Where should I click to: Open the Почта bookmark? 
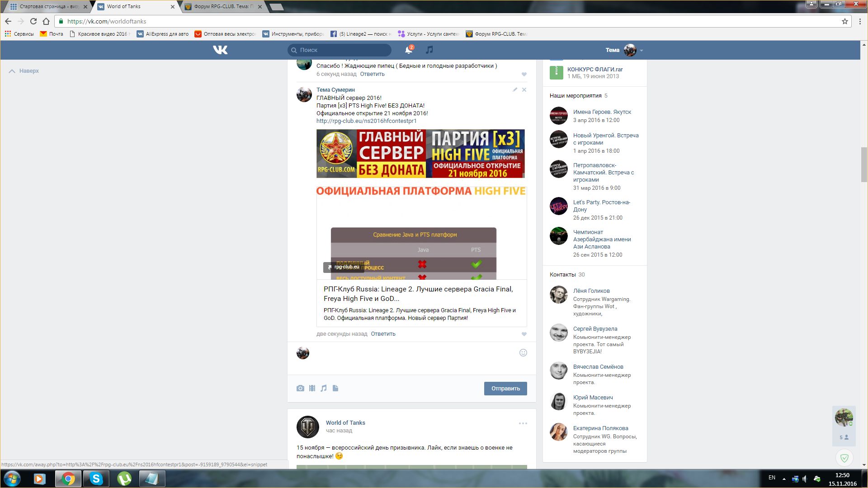[x=52, y=34]
